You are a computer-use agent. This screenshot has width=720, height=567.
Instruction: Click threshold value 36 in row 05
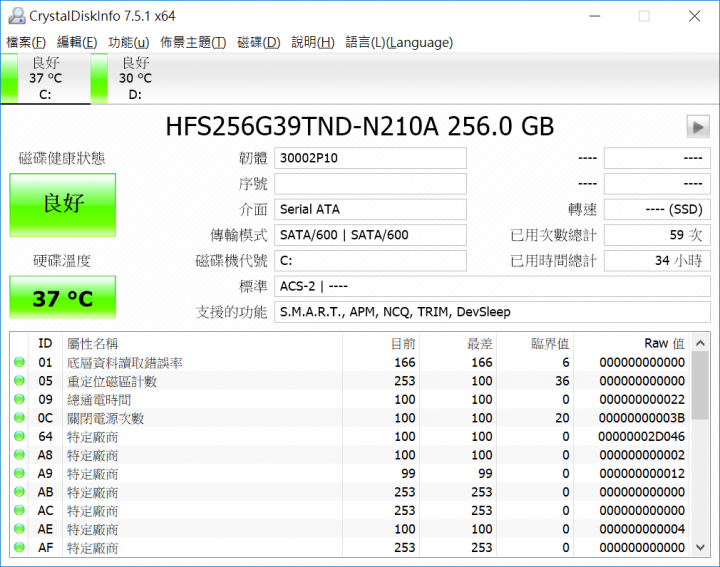coord(562,381)
